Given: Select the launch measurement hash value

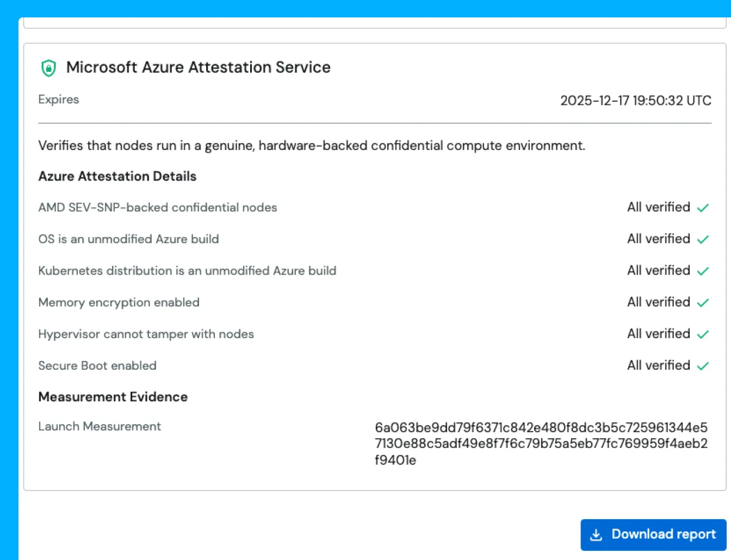Looking at the screenshot, I should pyautogui.click(x=541, y=444).
